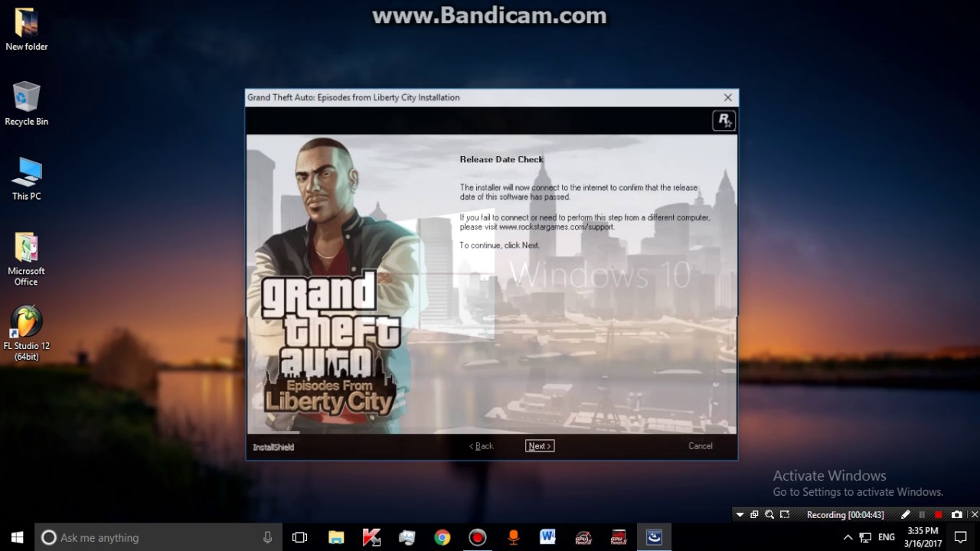
Task: Click the Bandicam pencil draw icon
Action: (x=905, y=515)
